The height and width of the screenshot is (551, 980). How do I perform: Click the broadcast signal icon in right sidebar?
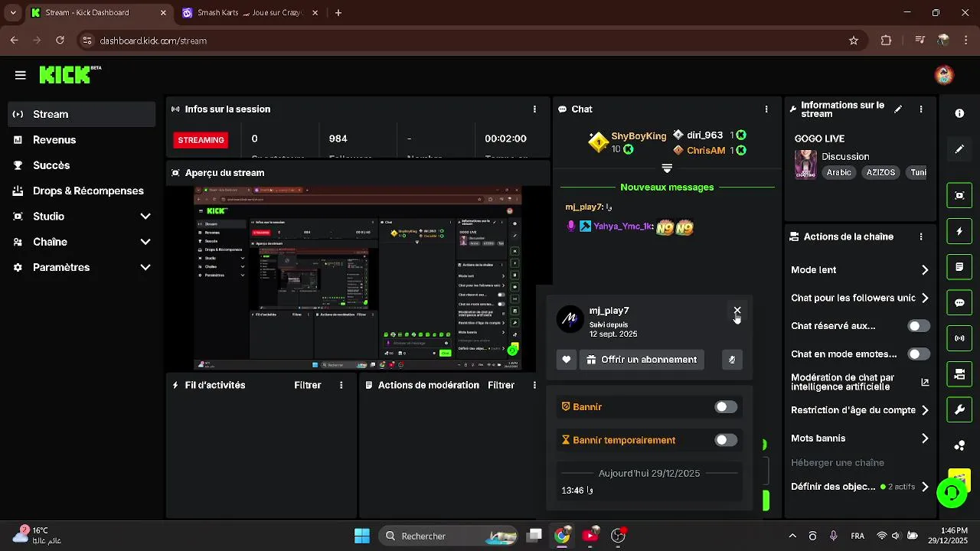point(959,338)
